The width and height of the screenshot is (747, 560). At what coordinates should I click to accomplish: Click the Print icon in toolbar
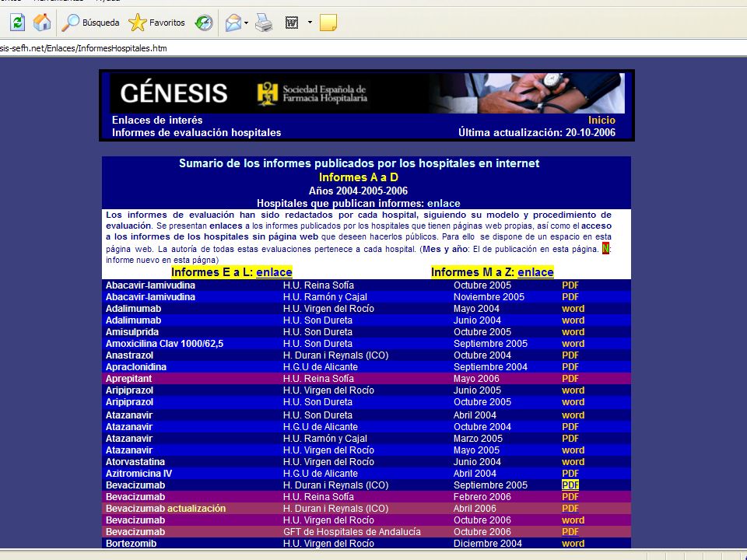click(x=264, y=23)
